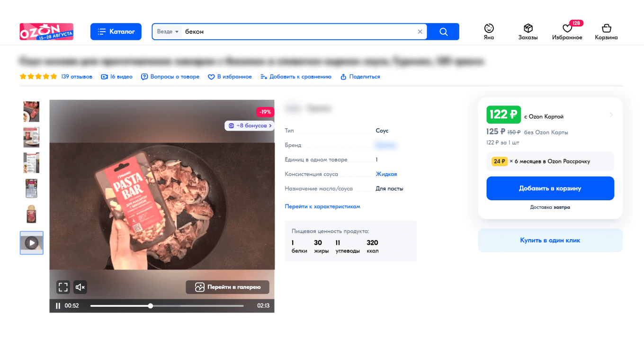Click the Поделиться share link
This screenshot has width=644, height=339.
pyautogui.click(x=360, y=77)
